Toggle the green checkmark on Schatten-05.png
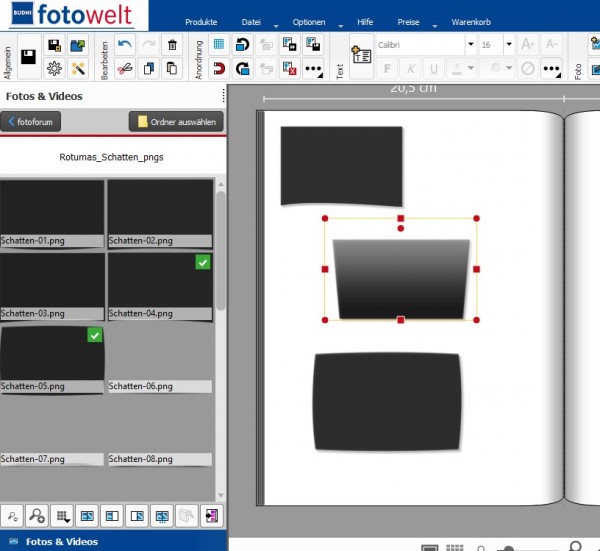Screen dimensions: 600x551 [x=95, y=335]
